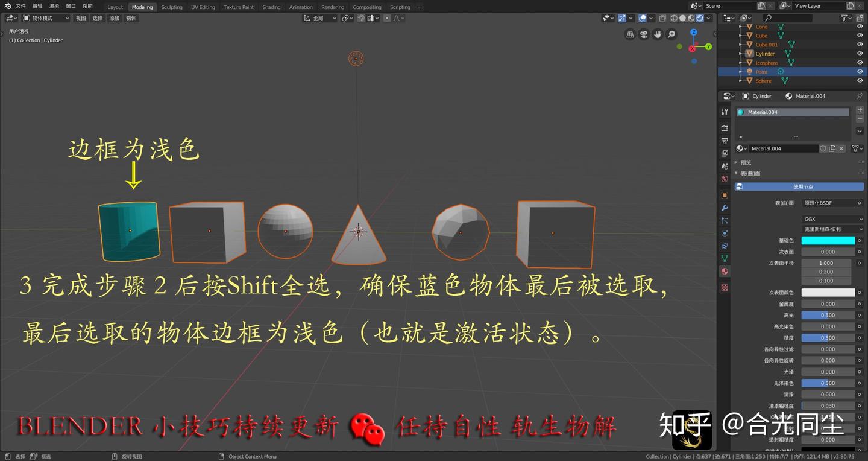Click the World Properties globe icon
This screenshot has width=868, height=461.
pyautogui.click(x=725, y=179)
